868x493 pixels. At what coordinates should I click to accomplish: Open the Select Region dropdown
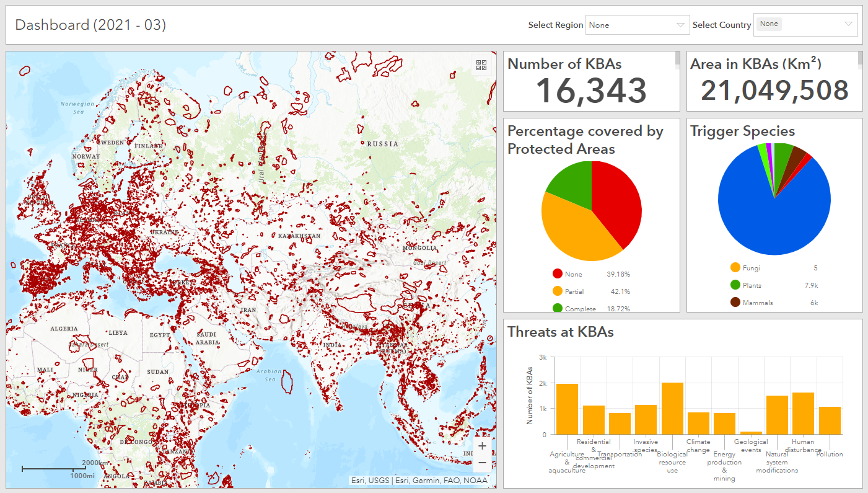click(x=637, y=25)
